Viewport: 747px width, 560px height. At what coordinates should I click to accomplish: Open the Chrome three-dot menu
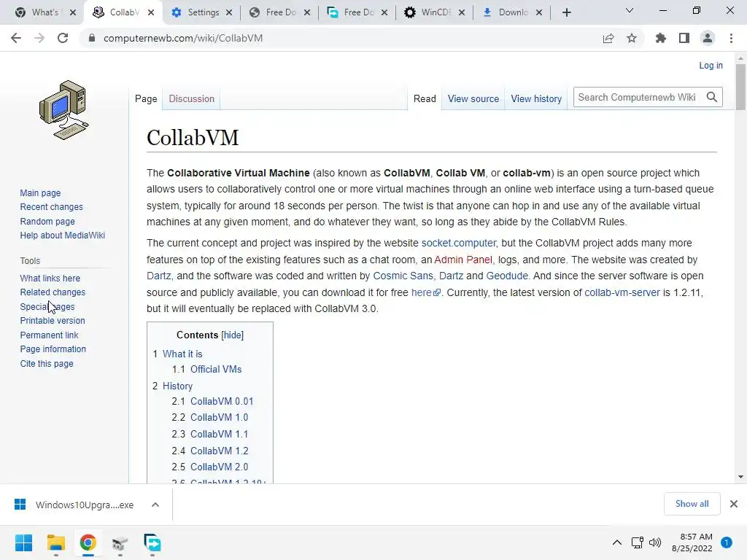(731, 38)
